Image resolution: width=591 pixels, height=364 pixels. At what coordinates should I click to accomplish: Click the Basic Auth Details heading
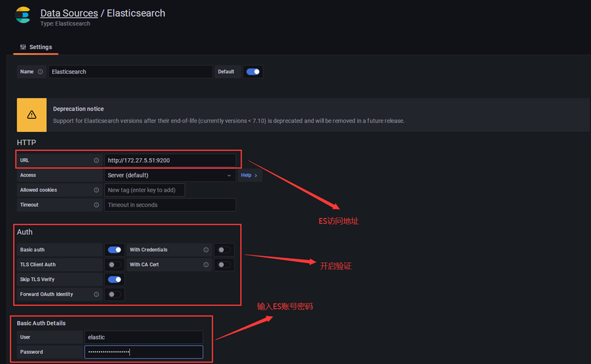[x=41, y=323]
